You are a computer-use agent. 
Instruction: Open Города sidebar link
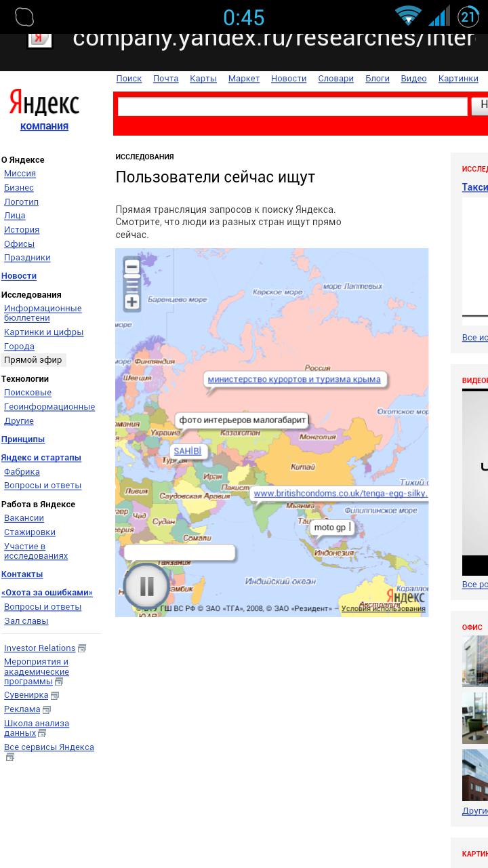point(19,347)
